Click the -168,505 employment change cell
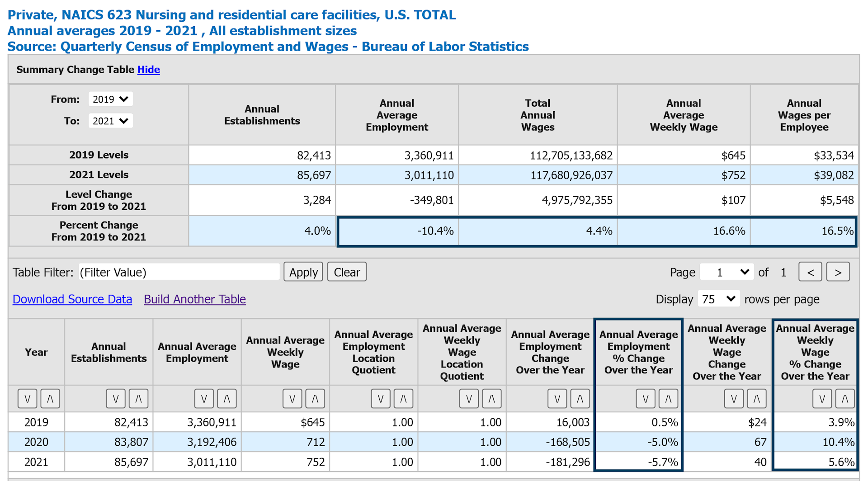 [550, 442]
